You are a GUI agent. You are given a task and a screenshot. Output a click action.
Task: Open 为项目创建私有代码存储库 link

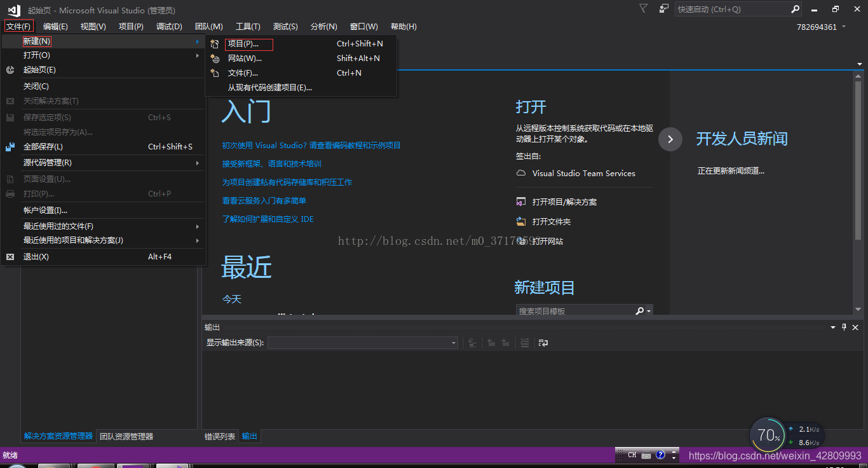click(x=287, y=182)
